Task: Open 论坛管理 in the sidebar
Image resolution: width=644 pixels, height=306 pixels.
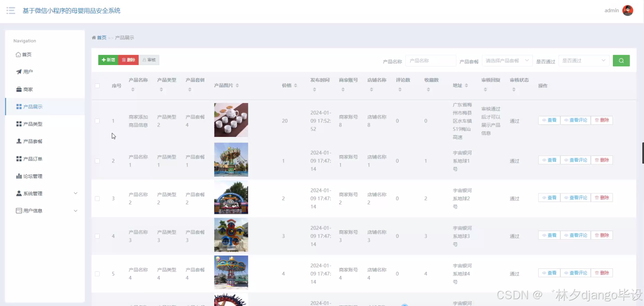Action: 45,176
